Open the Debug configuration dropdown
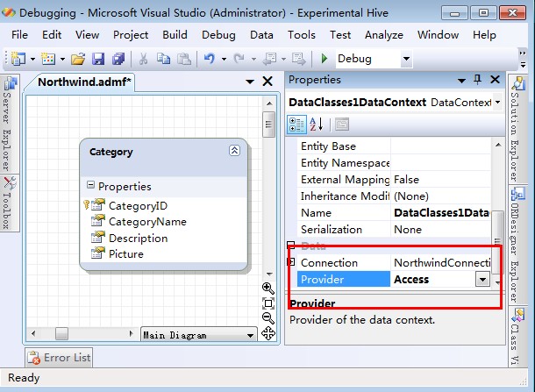Image resolution: width=535 pixels, height=392 pixels. pos(406,59)
